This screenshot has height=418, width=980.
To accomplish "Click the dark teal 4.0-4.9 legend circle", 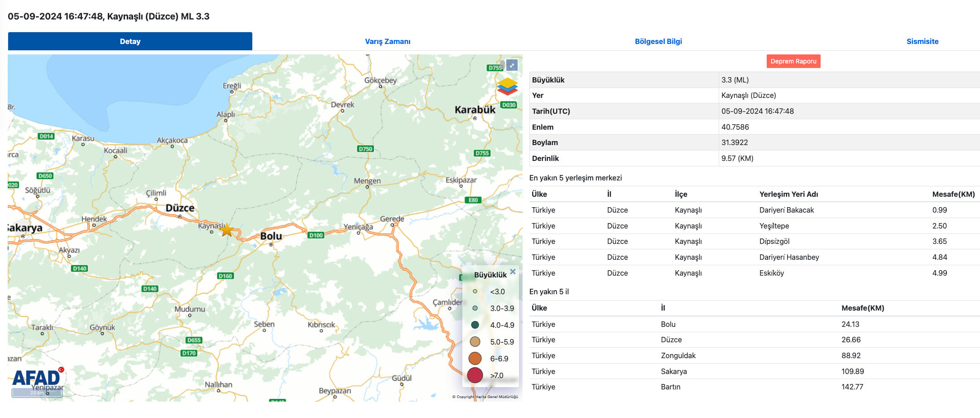I will tap(475, 325).
